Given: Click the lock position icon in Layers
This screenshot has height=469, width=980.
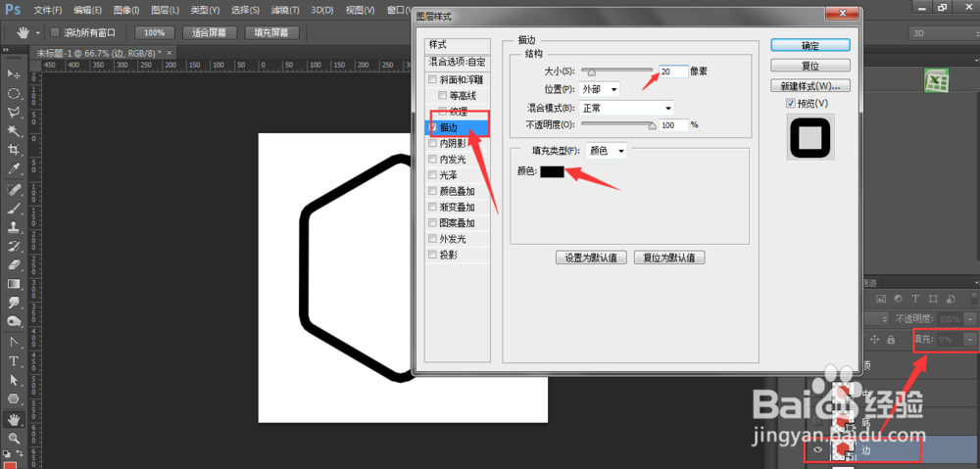Looking at the screenshot, I should [874, 339].
